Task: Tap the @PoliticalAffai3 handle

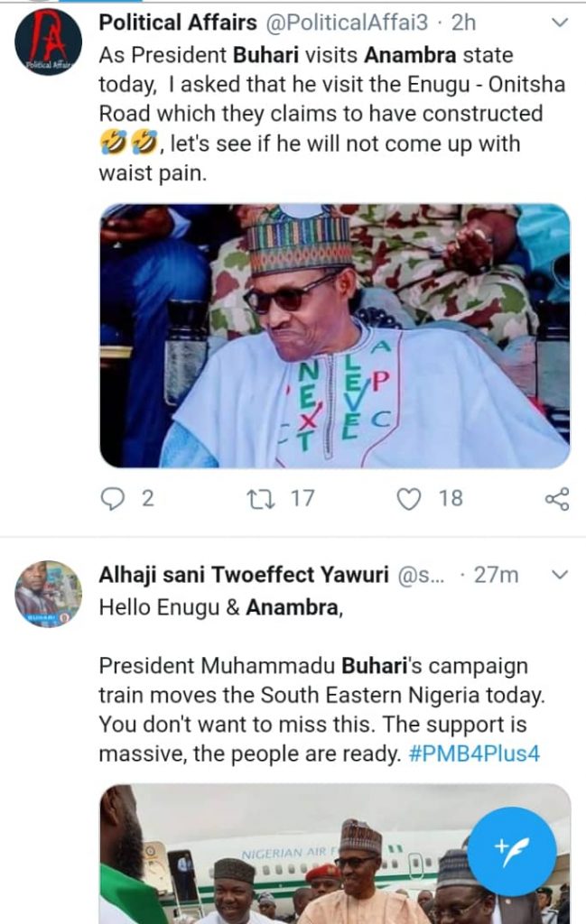Action: 345,23
